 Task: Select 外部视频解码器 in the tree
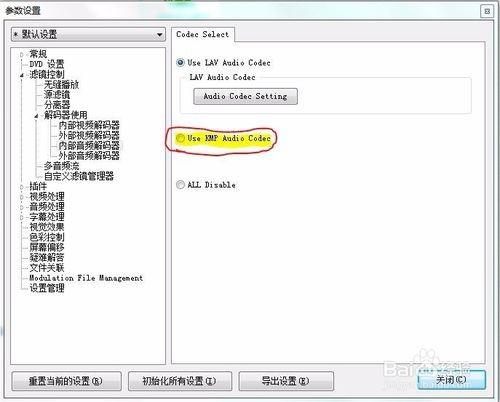89,135
